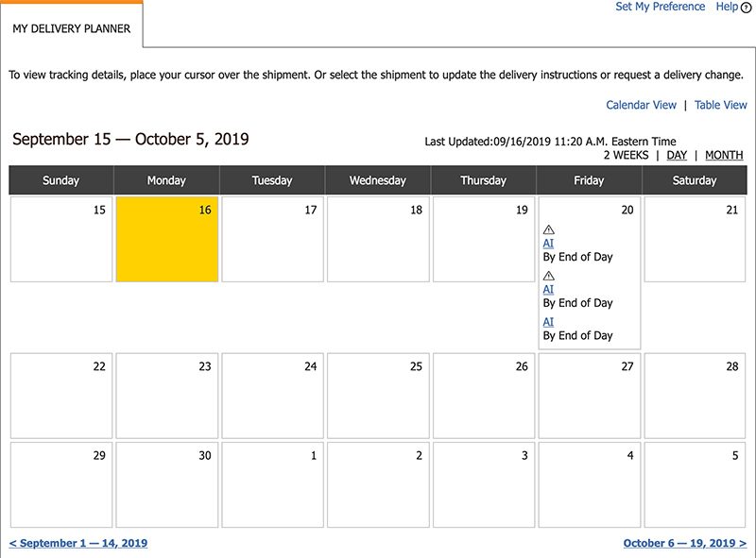
Task: Open third AI shipment on Friday 20
Action: click(x=548, y=322)
